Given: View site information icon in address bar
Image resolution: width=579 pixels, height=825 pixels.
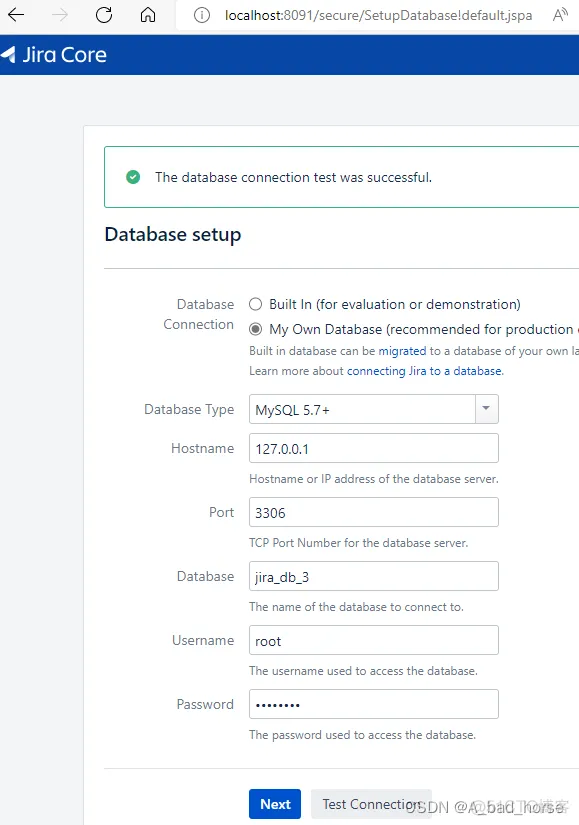Looking at the screenshot, I should tap(202, 15).
